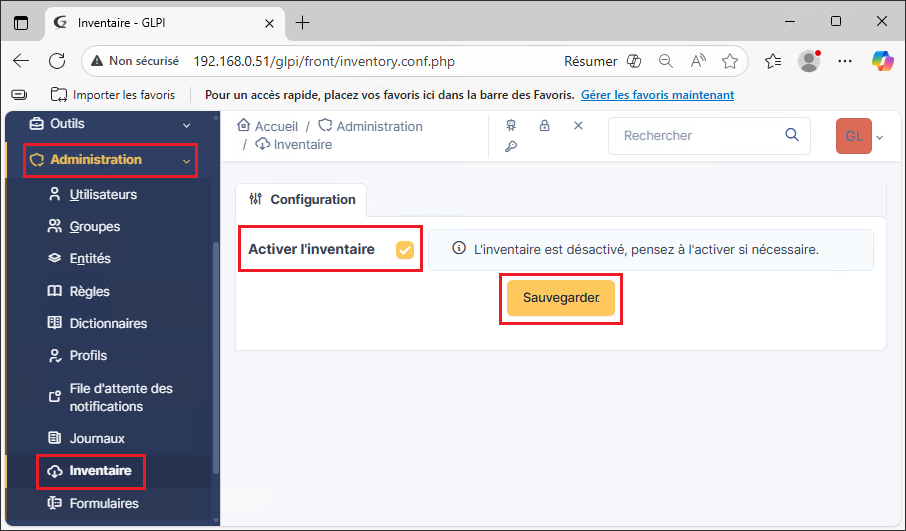The image size is (906, 531).
Task: Click the Sauvegarder button
Action: [x=560, y=298]
